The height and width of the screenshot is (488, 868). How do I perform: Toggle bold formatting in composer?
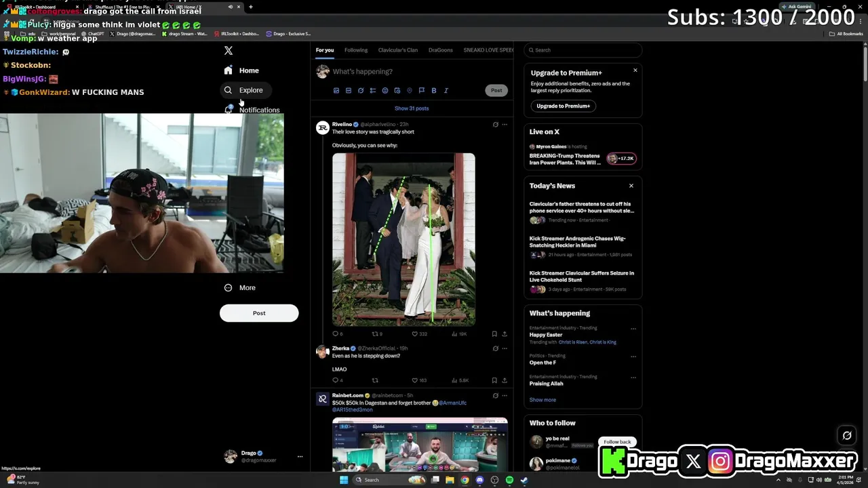click(x=434, y=91)
